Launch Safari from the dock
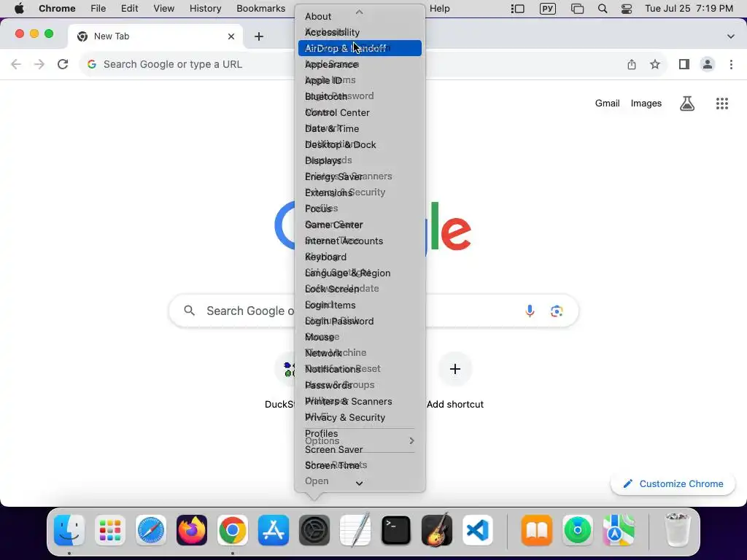Screen dimensions: 747x560 [151, 530]
